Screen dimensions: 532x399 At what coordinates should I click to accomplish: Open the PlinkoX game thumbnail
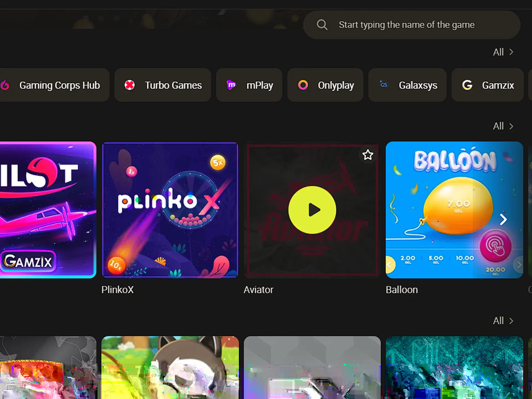pyautogui.click(x=170, y=210)
